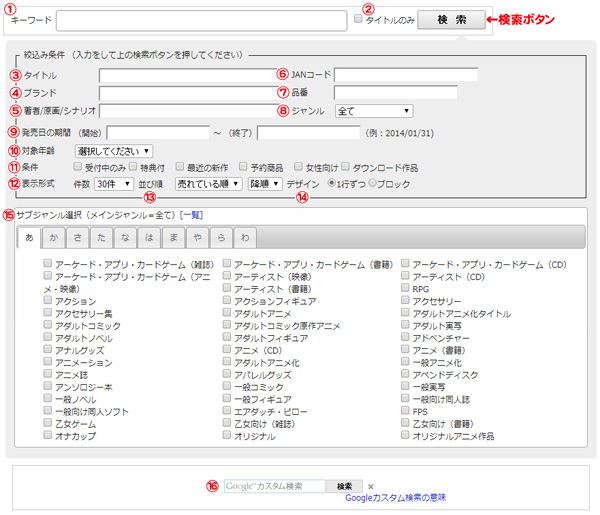
Task: Check the 一般フィギュア checkbox
Action: pos(227,398)
